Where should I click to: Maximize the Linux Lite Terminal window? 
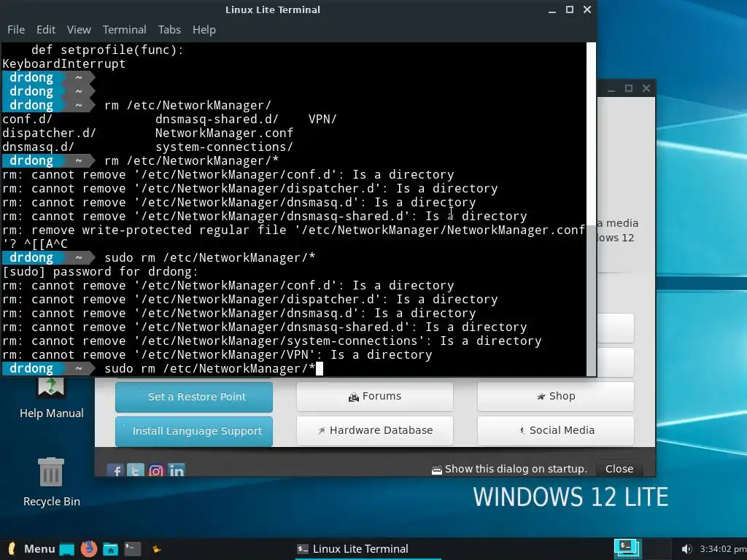569,9
